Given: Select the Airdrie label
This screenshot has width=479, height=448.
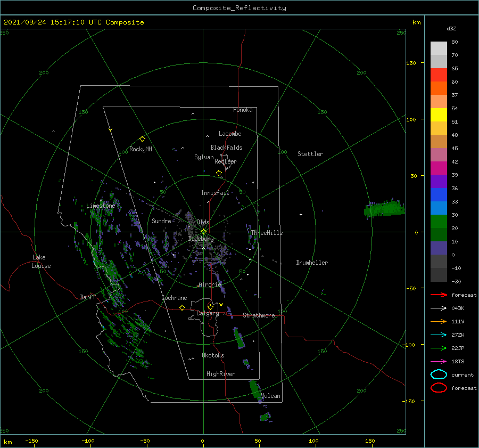Looking at the screenshot, I should [x=210, y=284].
